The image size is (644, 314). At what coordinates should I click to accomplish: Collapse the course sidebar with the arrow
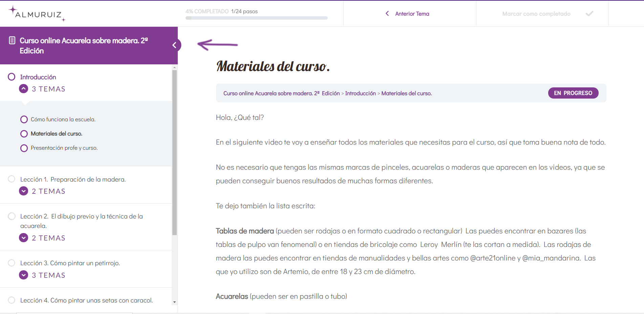(x=175, y=45)
